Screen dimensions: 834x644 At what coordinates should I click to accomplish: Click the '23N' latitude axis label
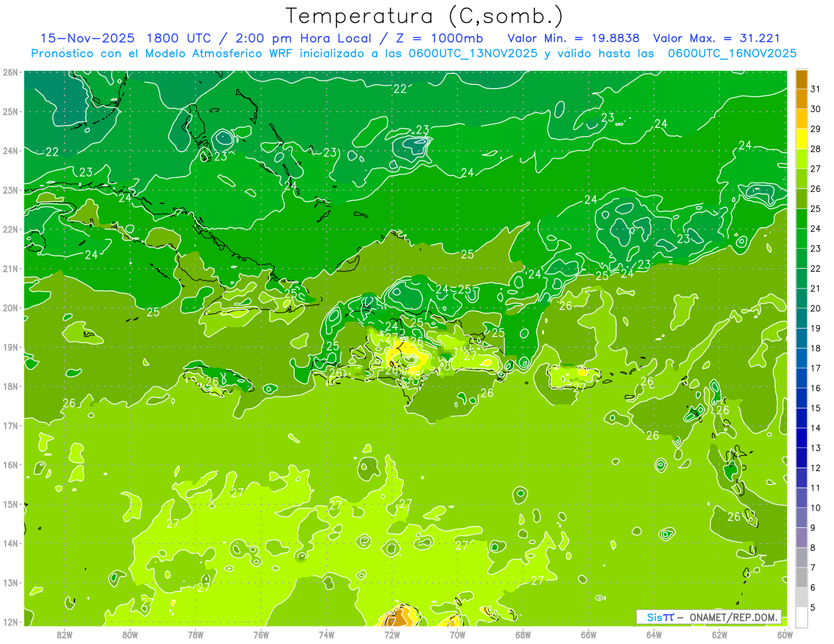tap(10, 190)
